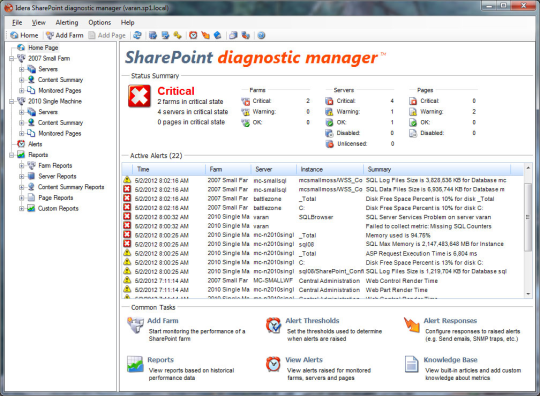Select the Memory used is 94.76% alert
This screenshot has height=396, width=540.
tap(323, 236)
